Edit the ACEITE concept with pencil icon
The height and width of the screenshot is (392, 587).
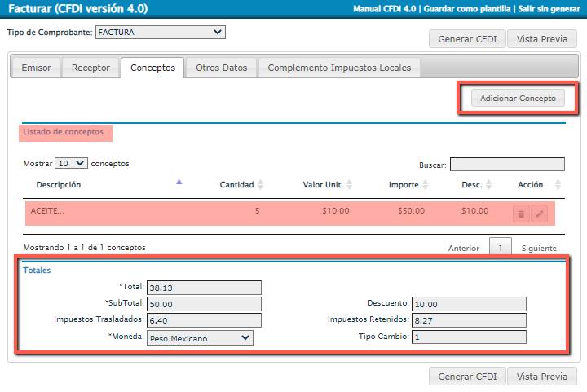point(539,214)
